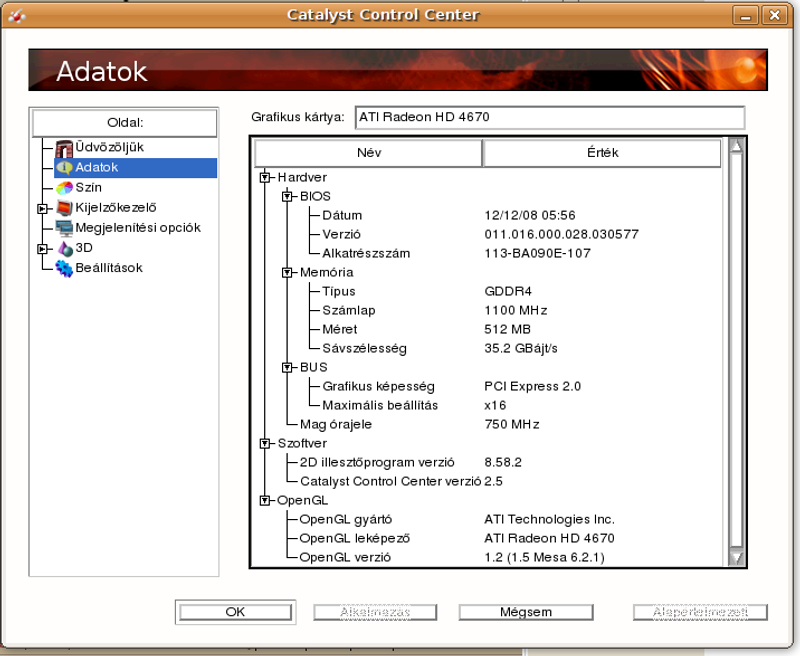Image resolution: width=800 pixels, height=656 pixels.
Task: Click the scrollbar up arrow
Action: pyautogui.click(x=736, y=146)
